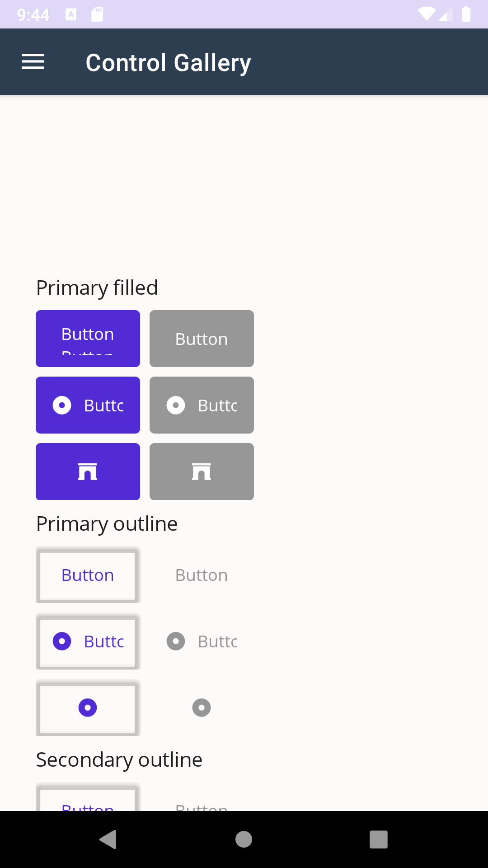
Task: Click the outlined Button under Primary outline
Action: [x=88, y=575]
